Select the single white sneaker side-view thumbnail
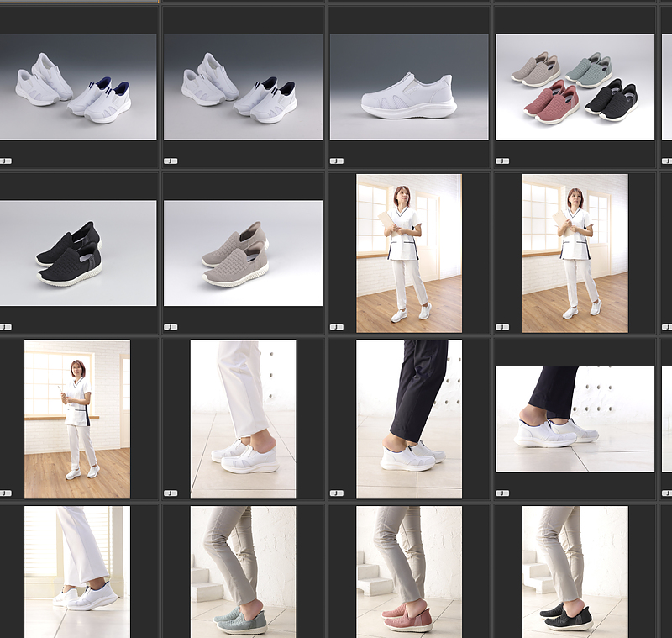The image size is (672, 638). point(409,87)
